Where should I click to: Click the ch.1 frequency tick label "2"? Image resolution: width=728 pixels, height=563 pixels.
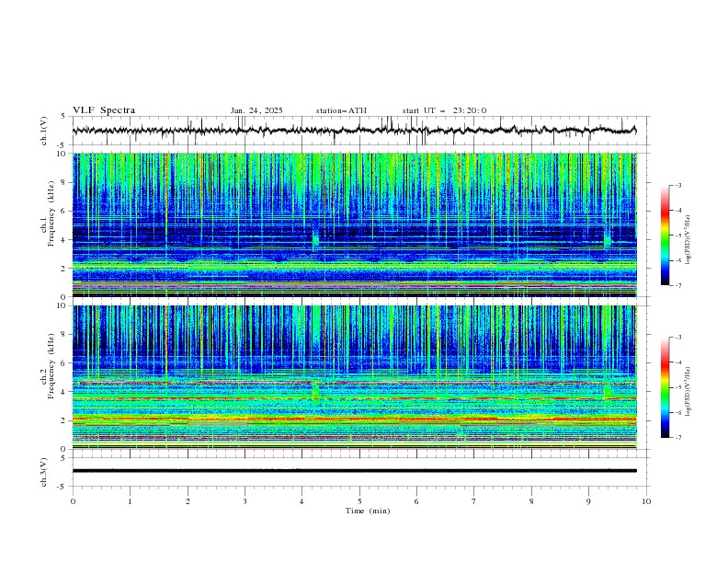point(65,269)
